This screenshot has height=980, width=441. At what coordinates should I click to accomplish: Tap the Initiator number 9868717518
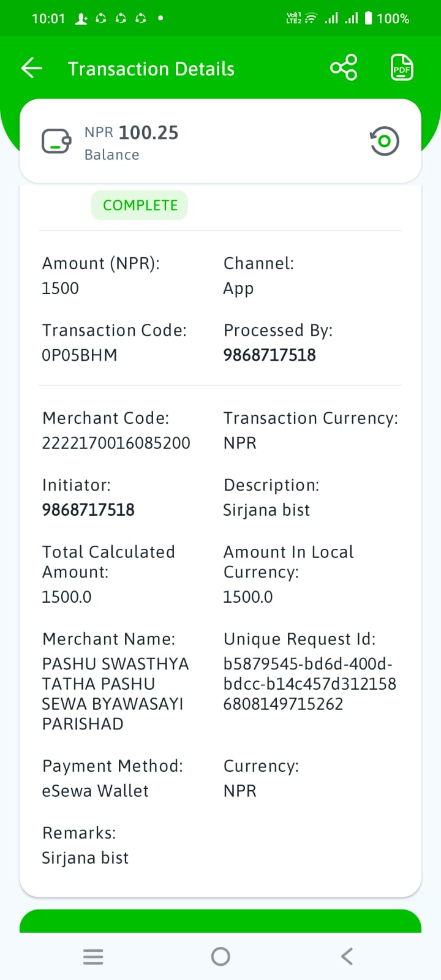click(88, 510)
